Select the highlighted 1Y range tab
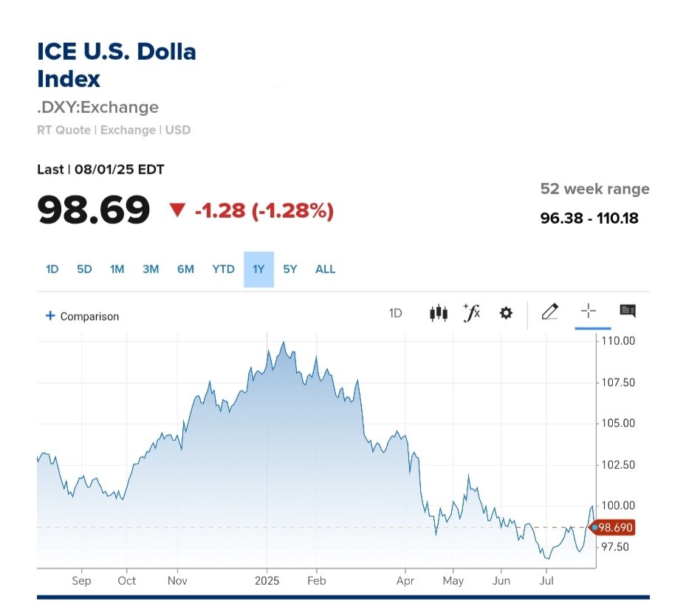Screen dimensions: 700x601 (258, 269)
